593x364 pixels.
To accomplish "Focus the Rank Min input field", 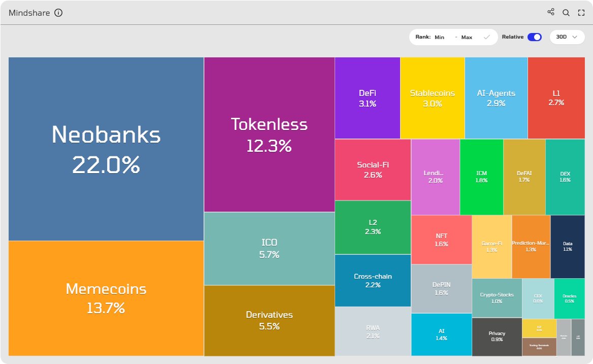I will tap(443, 37).
